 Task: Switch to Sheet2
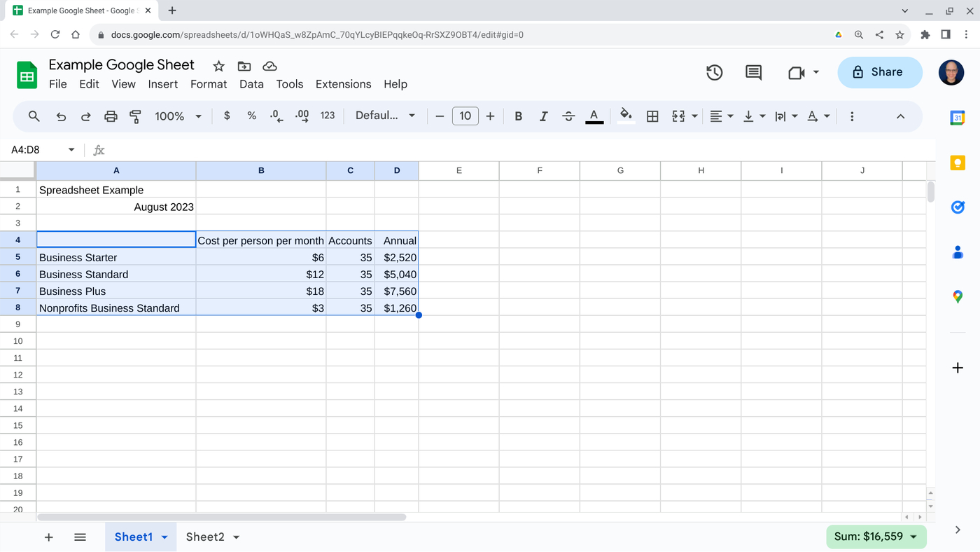coord(204,537)
